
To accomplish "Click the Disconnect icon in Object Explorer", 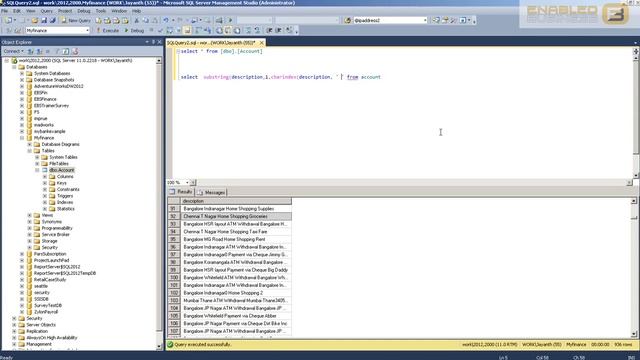I will (x=39, y=51).
